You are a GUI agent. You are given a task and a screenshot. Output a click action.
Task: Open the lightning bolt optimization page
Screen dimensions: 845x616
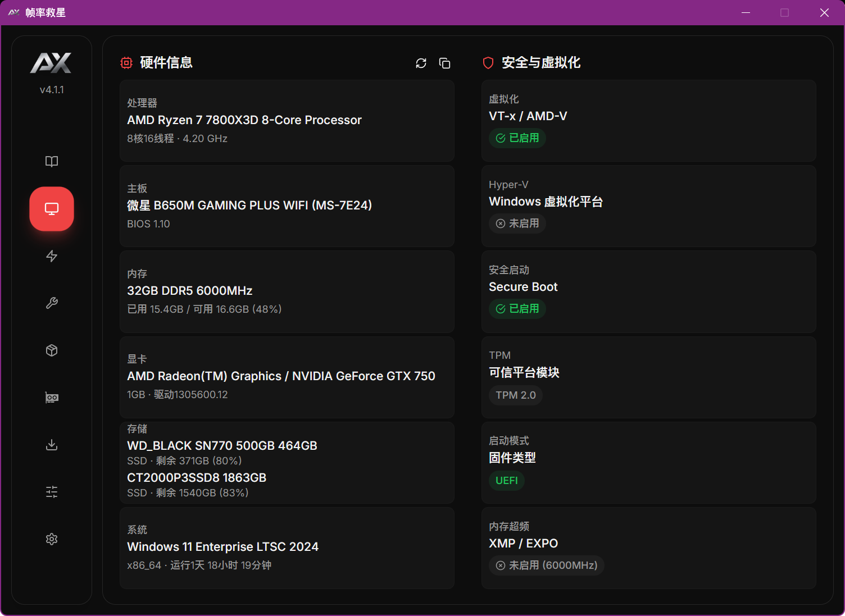[x=52, y=256]
